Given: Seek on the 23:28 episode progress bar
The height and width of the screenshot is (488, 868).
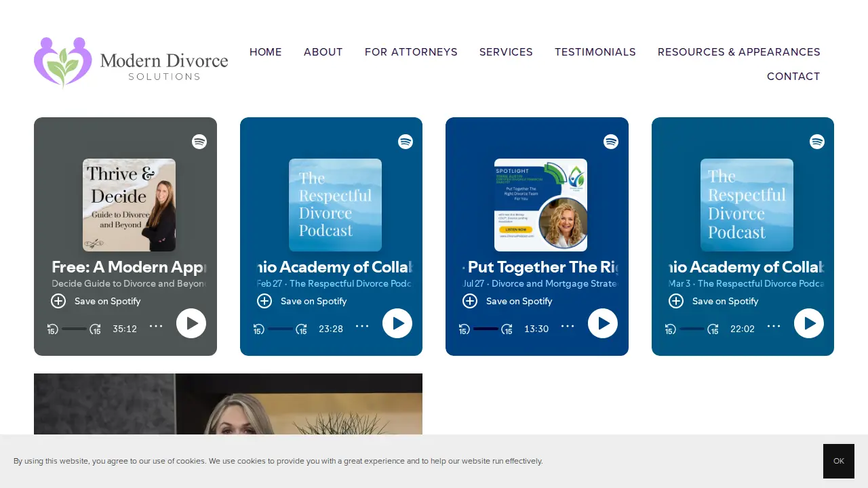Looking at the screenshot, I should [x=280, y=329].
